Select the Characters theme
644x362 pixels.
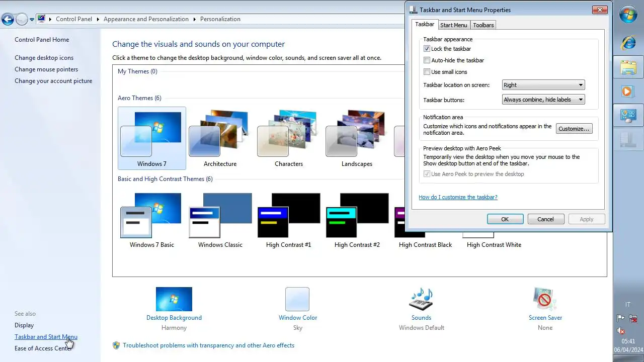pyautogui.click(x=289, y=138)
